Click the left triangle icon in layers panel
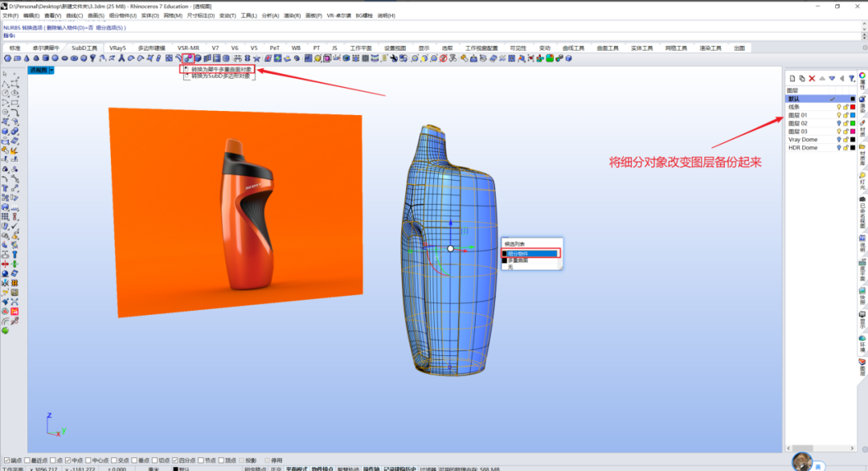The height and width of the screenshot is (471, 868). click(x=842, y=79)
